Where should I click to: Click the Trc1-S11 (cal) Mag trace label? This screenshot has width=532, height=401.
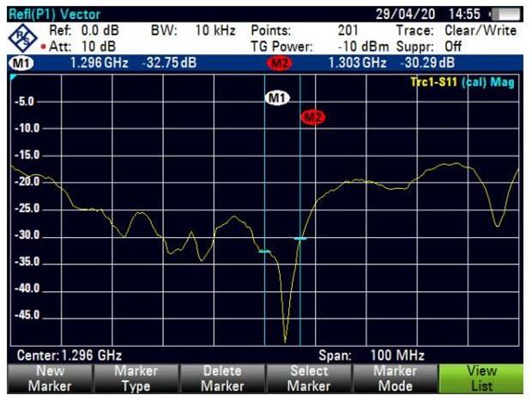(462, 82)
